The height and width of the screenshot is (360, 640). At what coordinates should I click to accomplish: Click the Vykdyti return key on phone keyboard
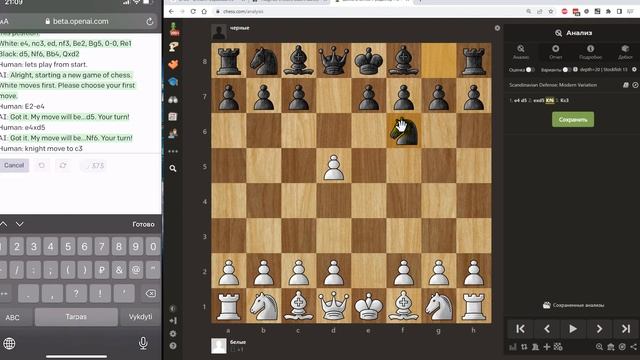pyautogui.click(x=140, y=317)
